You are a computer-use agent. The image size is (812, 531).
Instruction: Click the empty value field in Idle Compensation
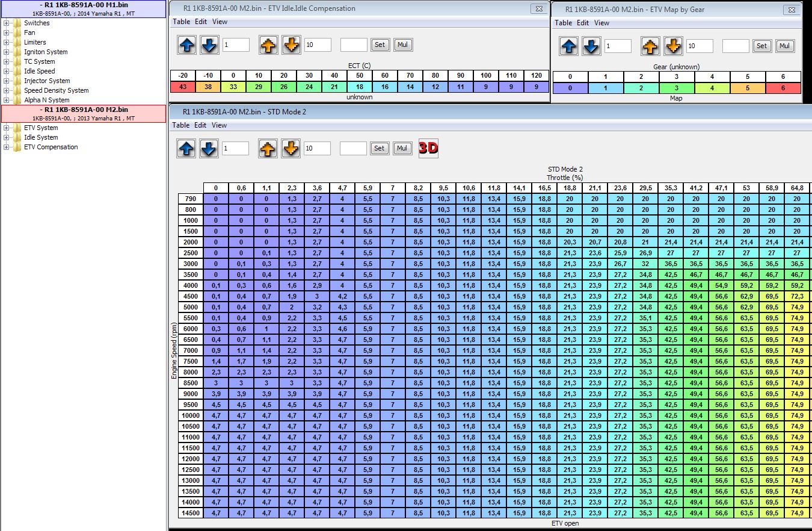[354, 45]
